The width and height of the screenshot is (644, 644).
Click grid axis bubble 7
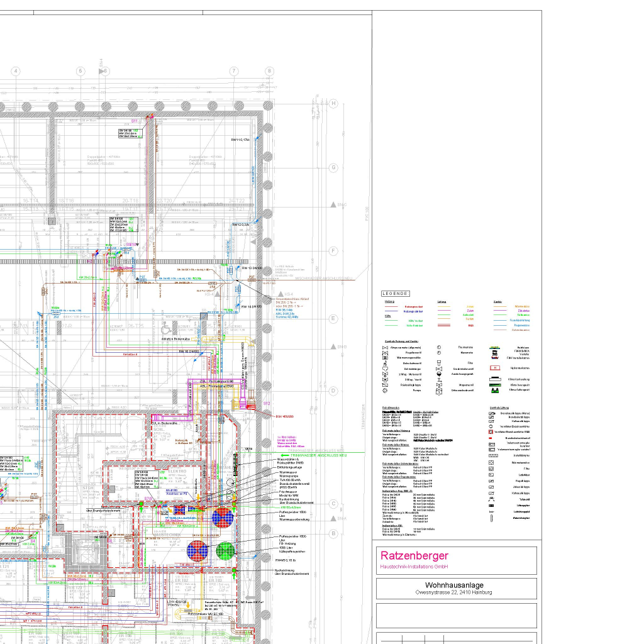point(233,71)
